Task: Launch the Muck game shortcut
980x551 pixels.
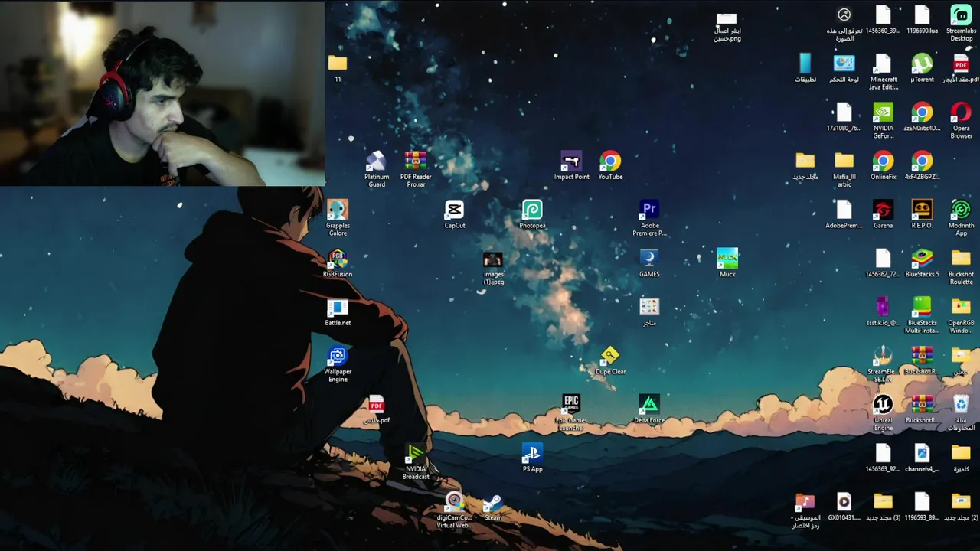Action: tap(727, 263)
